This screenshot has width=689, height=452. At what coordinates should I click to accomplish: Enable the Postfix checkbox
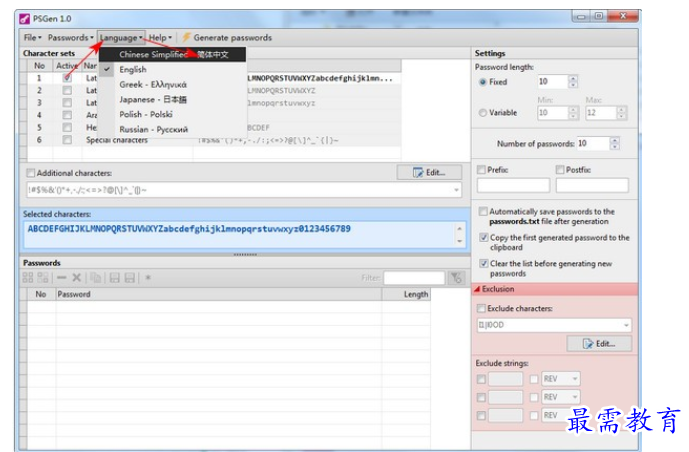(x=560, y=170)
